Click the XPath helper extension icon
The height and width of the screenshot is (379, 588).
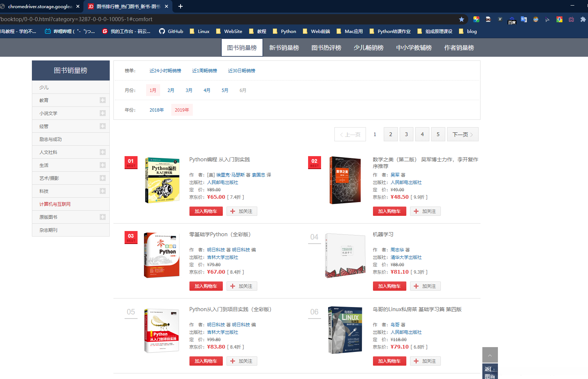click(x=500, y=19)
